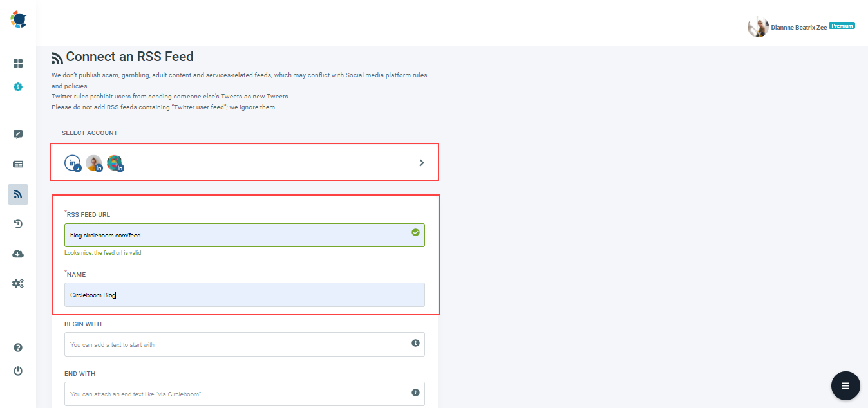This screenshot has height=408, width=868.
Task: Click the Circleboom logo at top left
Action: coord(18,19)
